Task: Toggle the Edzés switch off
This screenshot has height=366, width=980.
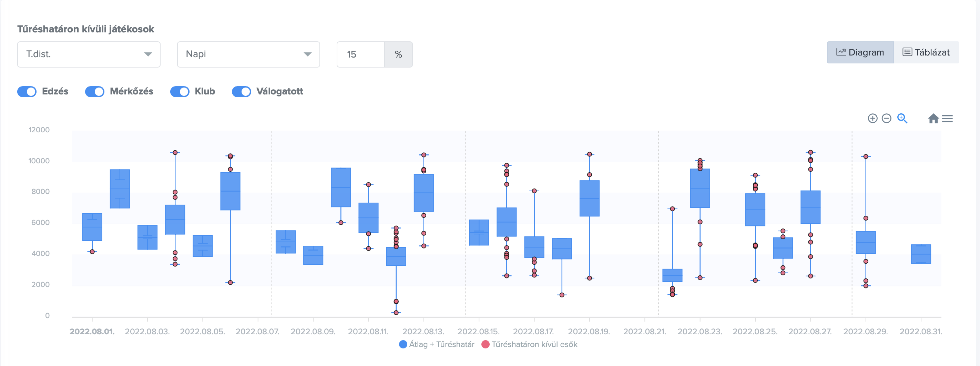Action: tap(27, 92)
